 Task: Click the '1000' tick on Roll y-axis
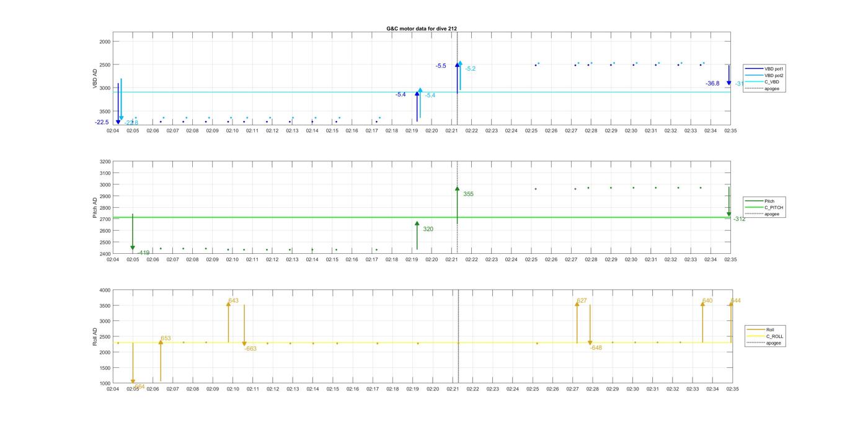[105, 383]
